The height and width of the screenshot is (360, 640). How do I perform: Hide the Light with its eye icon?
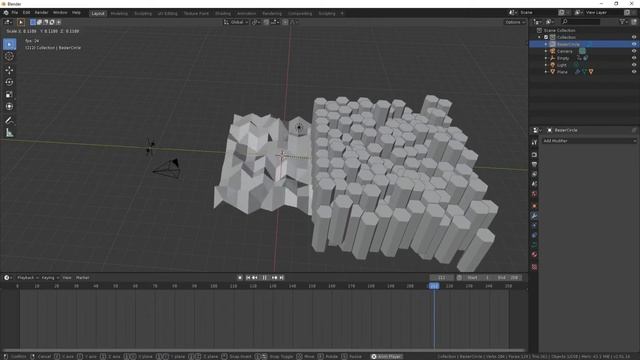[634, 65]
